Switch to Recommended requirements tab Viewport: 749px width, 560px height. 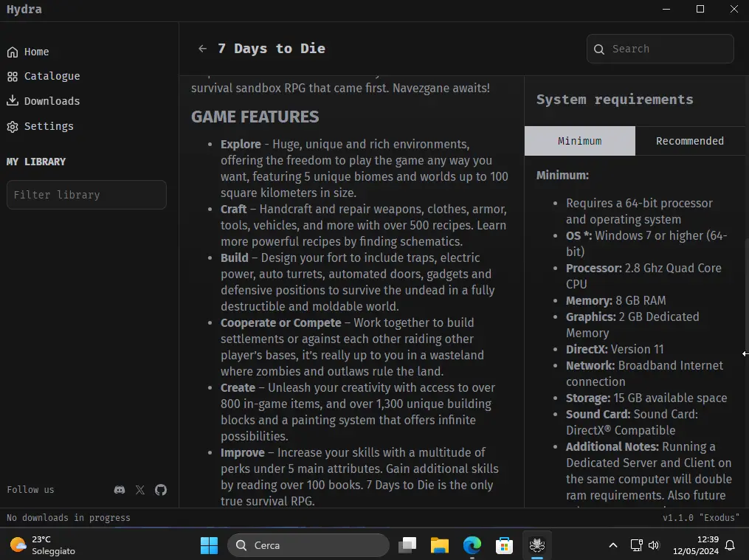pos(690,141)
